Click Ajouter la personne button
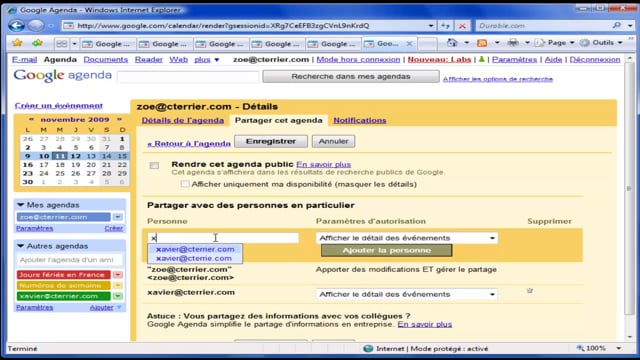Viewport: 640px width, 360px height. click(x=387, y=250)
